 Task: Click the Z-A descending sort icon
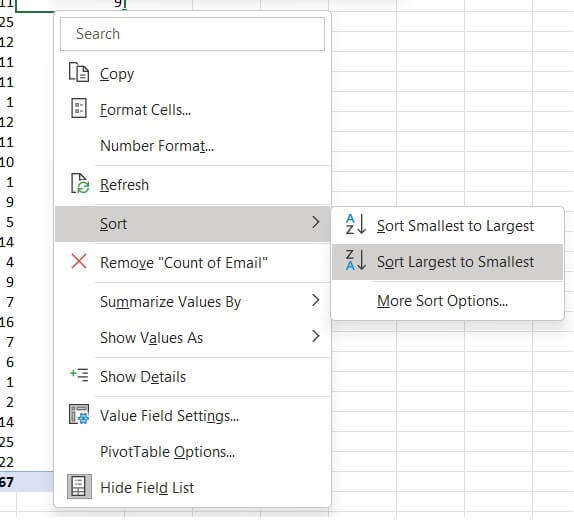point(355,260)
